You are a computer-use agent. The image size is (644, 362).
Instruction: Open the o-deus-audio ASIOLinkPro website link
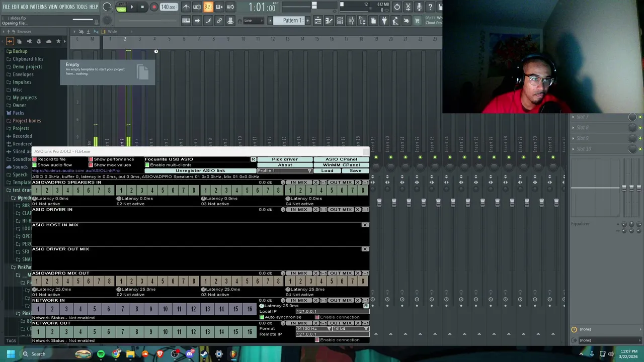(75, 171)
